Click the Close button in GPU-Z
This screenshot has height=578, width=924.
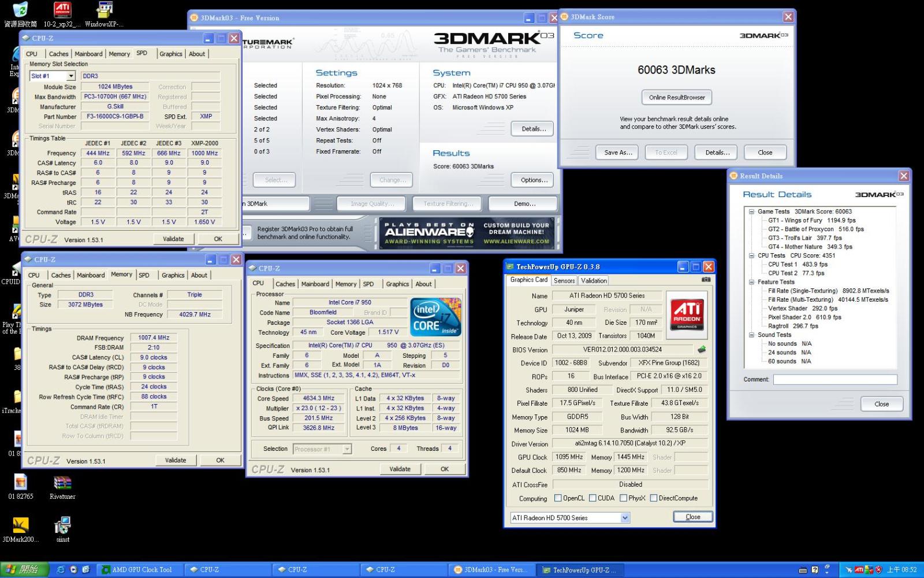693,517
